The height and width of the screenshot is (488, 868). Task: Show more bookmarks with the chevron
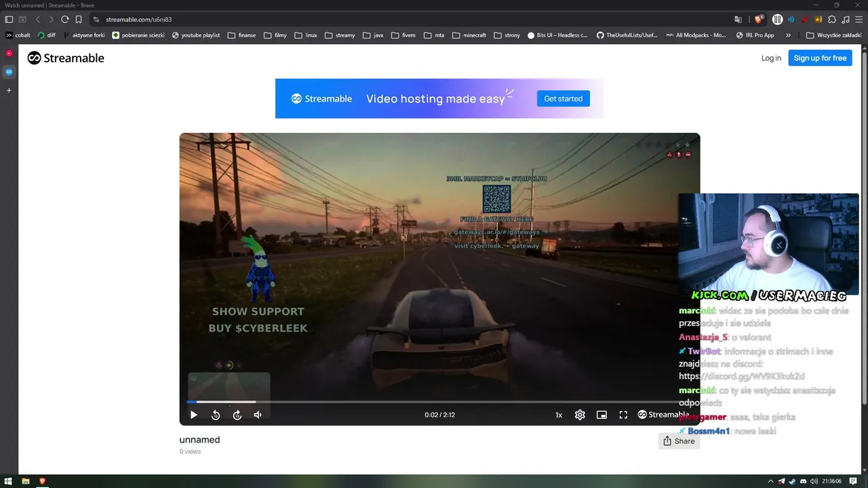click(x=788, y=35)
